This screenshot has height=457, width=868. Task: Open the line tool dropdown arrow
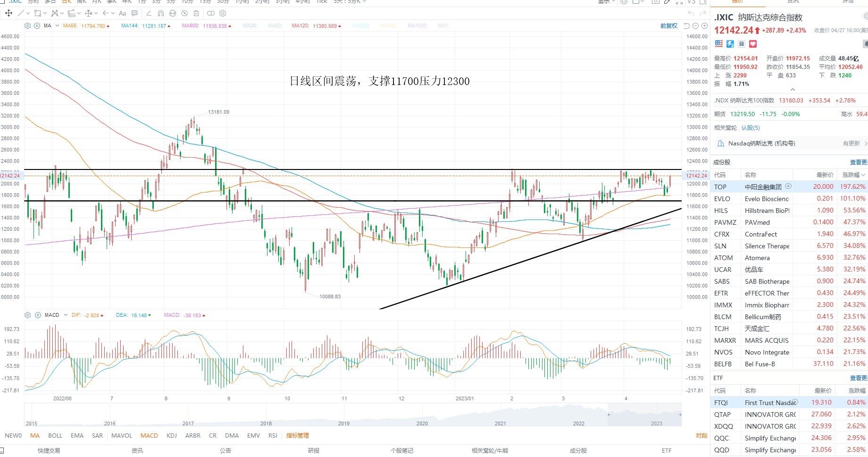click(x=28, y=13)
